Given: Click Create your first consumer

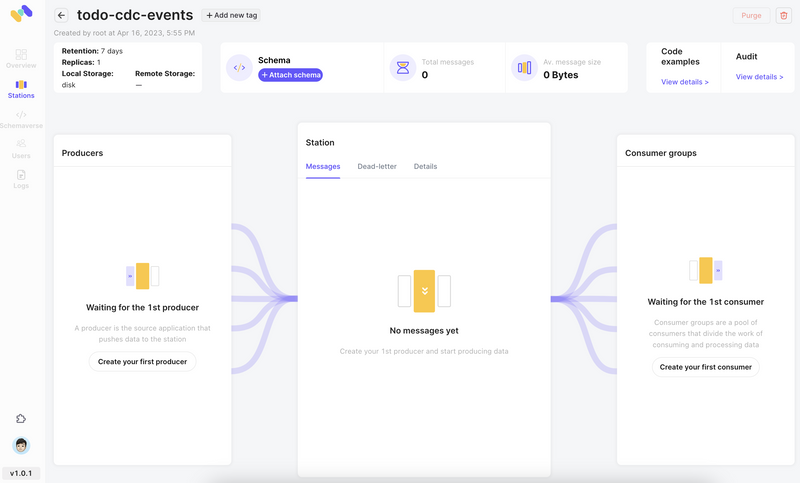Looking at the screenshot, I should 705,367.
